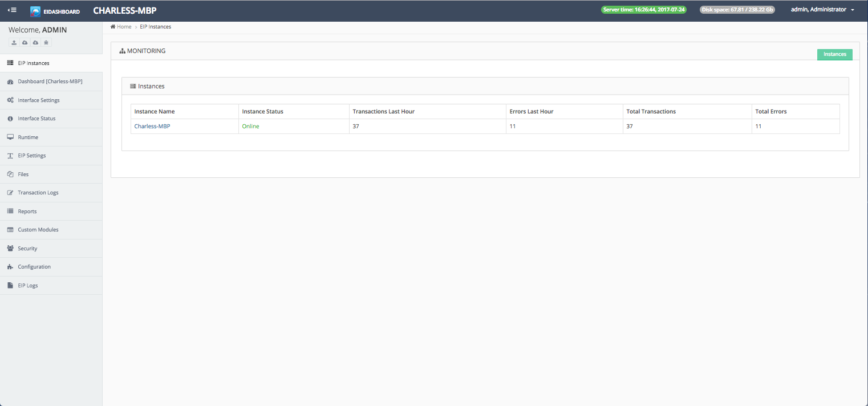Image resolution: width=868 pixels, height=406 pixels.
Task: Click the MONITORING panel heading
Action: tap(143, 51)
